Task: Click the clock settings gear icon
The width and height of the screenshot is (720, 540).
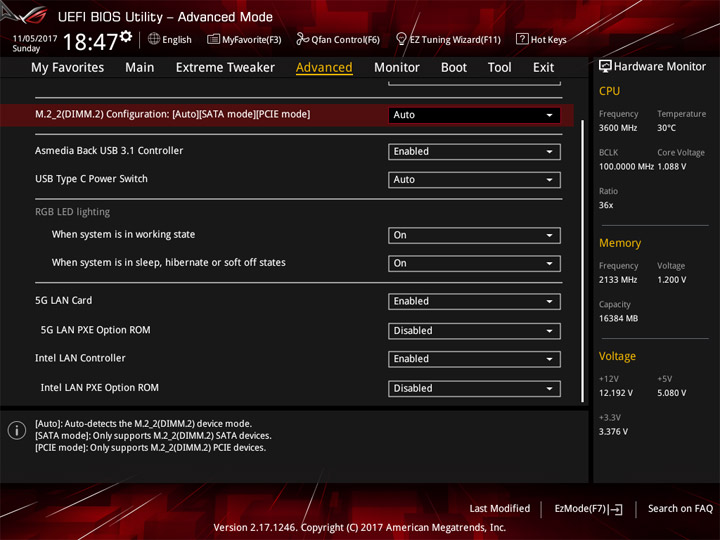Action: (x=126, y=36)
